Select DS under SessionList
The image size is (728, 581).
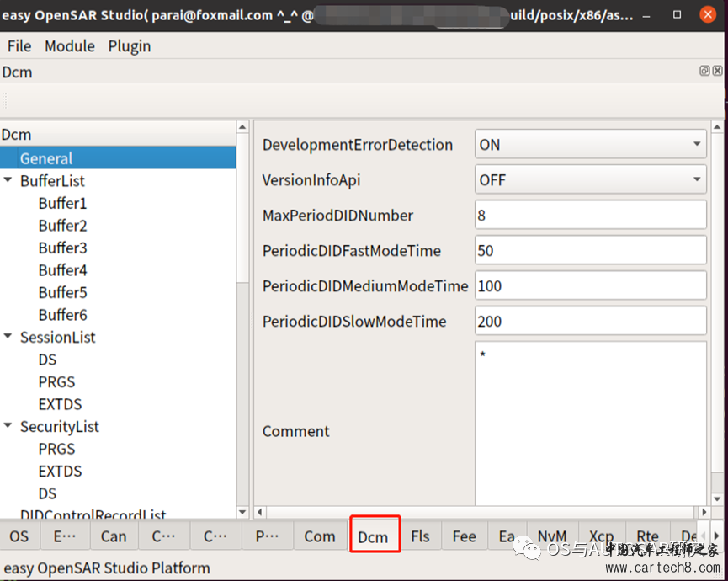[x=47, y=360]
